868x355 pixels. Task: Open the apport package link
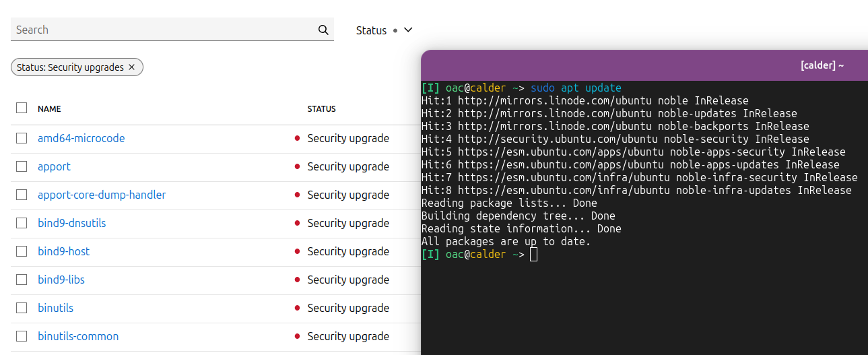tap(54, 166)
